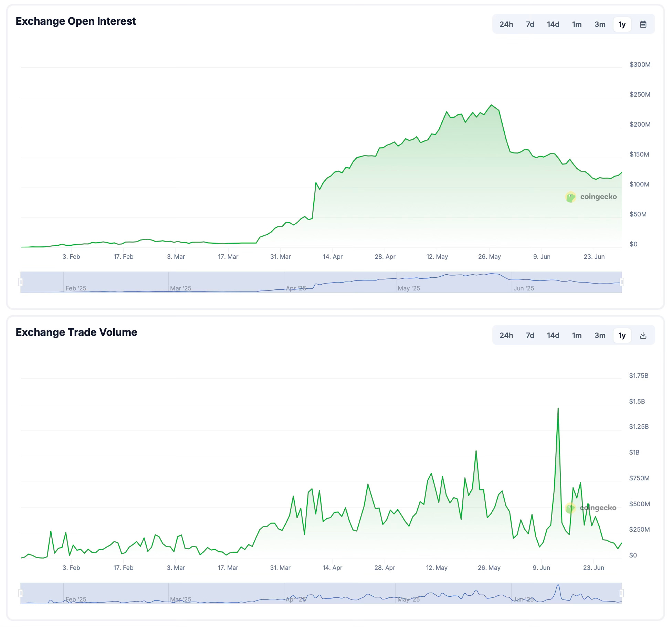Select 1m range for Open Interest chart
This screenshot has height=627, width=672.
pyautogui.click(x=577, y=24)
